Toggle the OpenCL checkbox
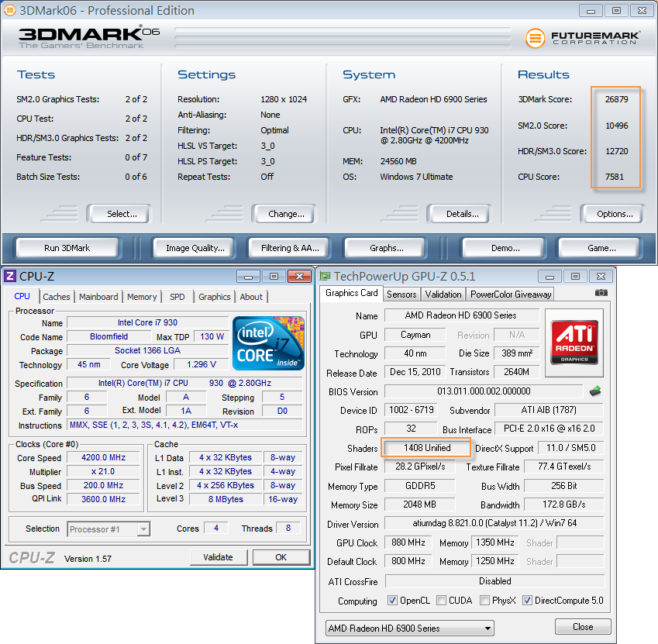Screen dimensions: 658x644 click(392, 601)
